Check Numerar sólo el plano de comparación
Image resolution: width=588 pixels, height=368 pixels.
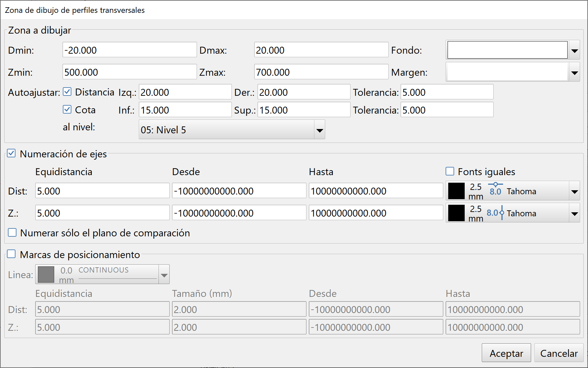[12, 232]
